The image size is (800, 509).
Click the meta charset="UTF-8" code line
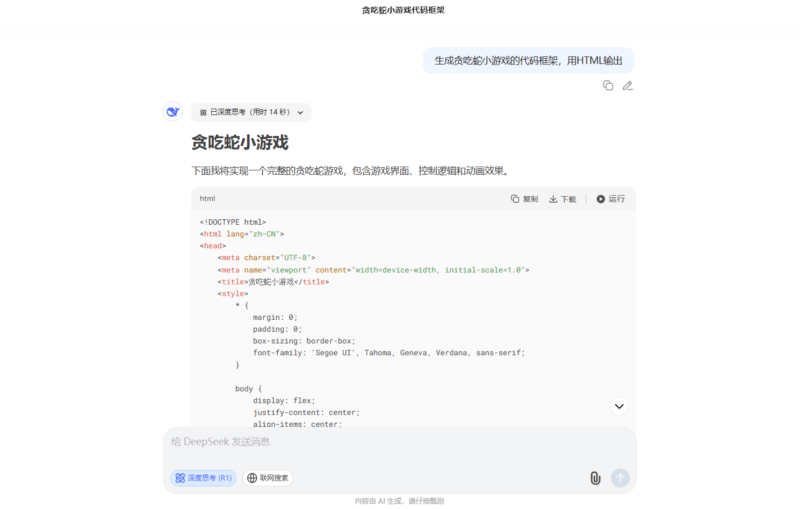point(266,258)
